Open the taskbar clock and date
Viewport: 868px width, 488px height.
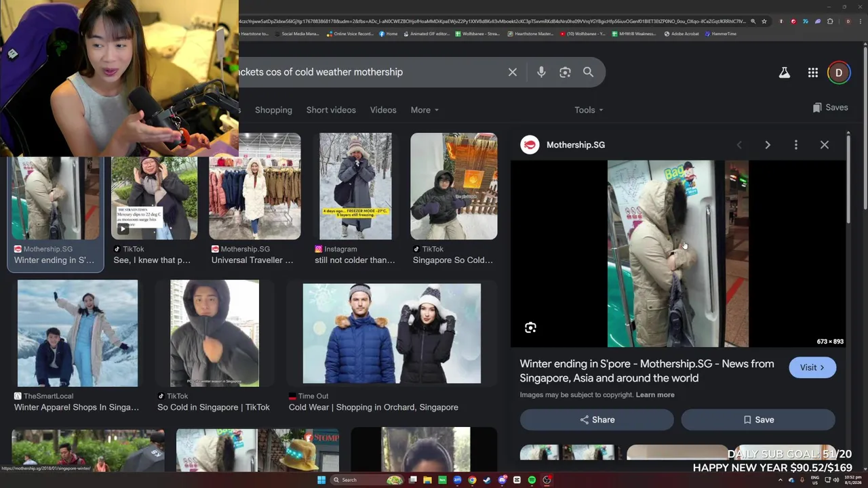click(854, 480)
